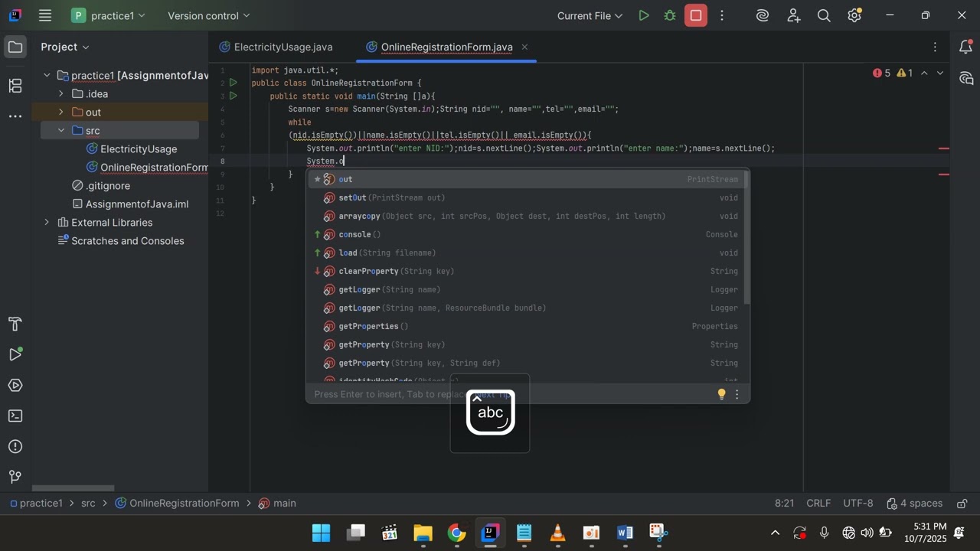Open IDE settings gear icon
980x551 pixels.
coord(854,15)
